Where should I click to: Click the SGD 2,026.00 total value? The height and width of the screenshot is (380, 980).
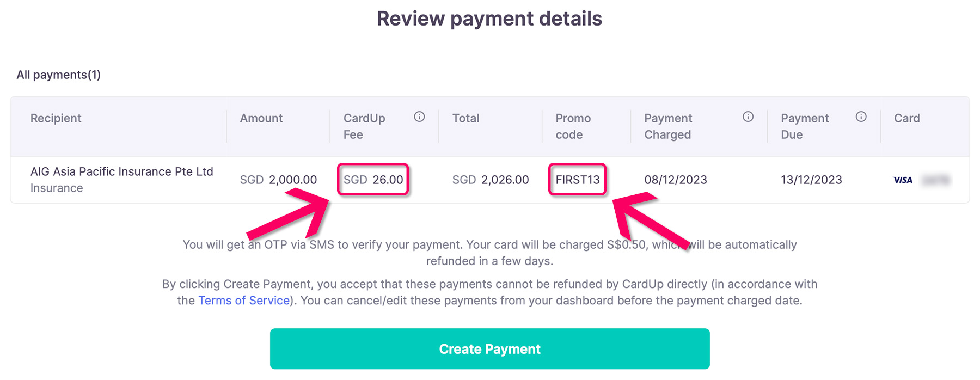pos(490,180)
